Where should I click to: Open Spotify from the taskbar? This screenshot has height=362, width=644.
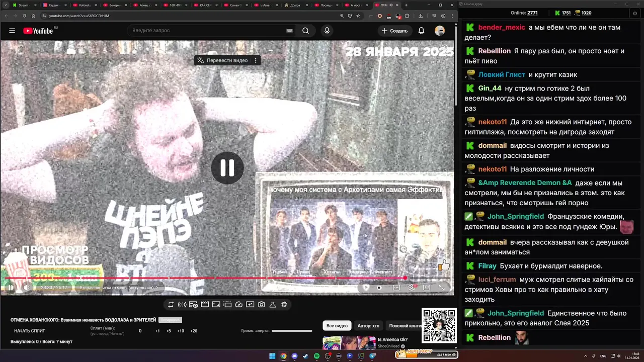(316, 356)
